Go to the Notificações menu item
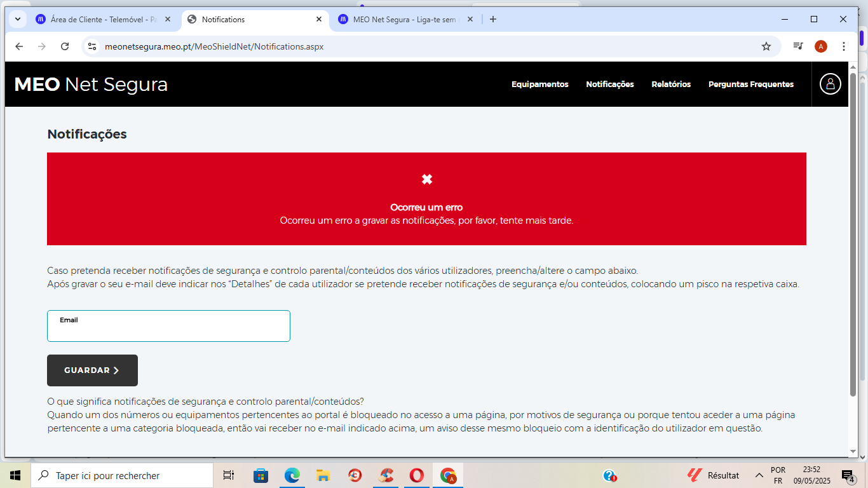This screenshot has width=868, height=488. [x=610, y=85]
